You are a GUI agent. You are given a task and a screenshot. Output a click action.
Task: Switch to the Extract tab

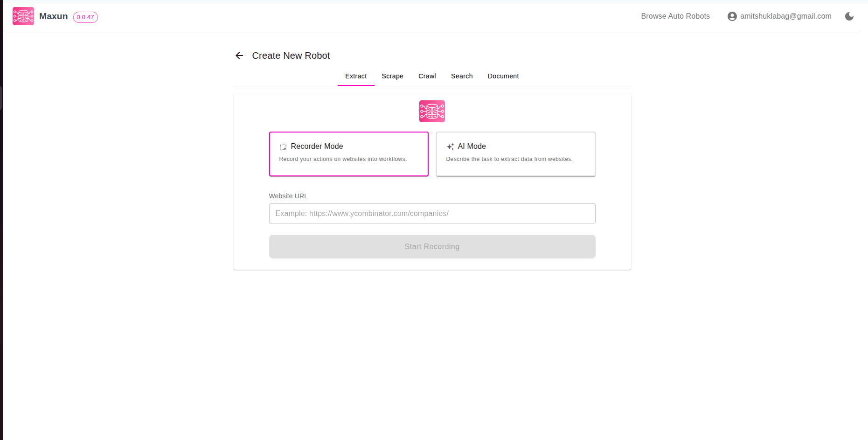click(356, 76)
